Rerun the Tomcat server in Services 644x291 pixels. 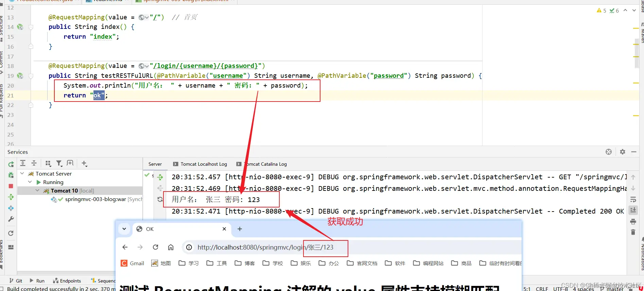pyautogui.click(x=11, y=164)
